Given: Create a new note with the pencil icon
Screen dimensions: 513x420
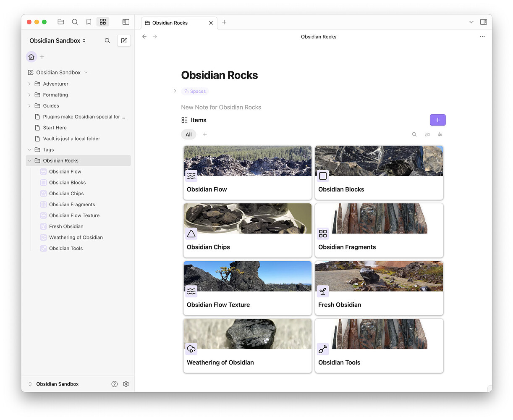Looking at the screenshot, I should click(x=123, y=40).
